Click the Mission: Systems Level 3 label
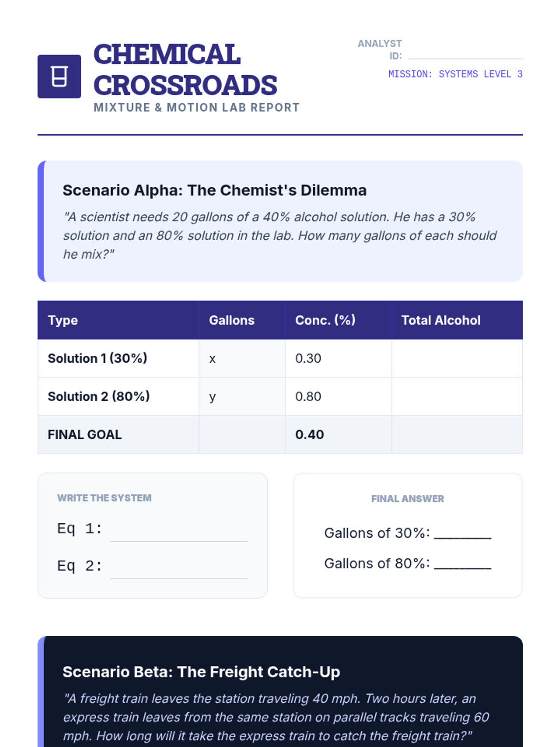Image resolution: width=560 pixels, height=747 pixels. pyautogui.click(x=455, y=74)
